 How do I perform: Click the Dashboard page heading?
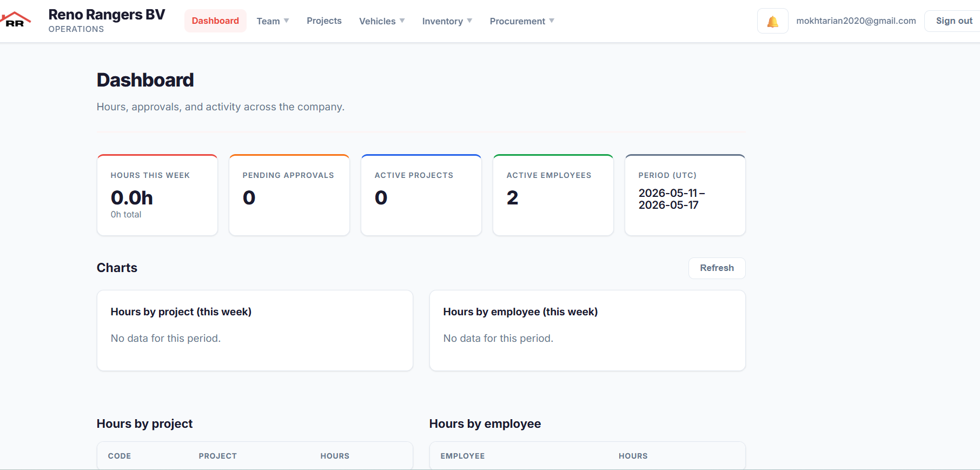[x=145, y=80]
